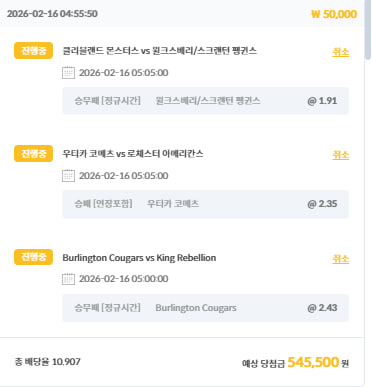
Task: Open the 클리블랜드 몬스터스 vs 윌크스베리/스크랜턴 펭귄스 match title
Action: (x=160, y=51)
